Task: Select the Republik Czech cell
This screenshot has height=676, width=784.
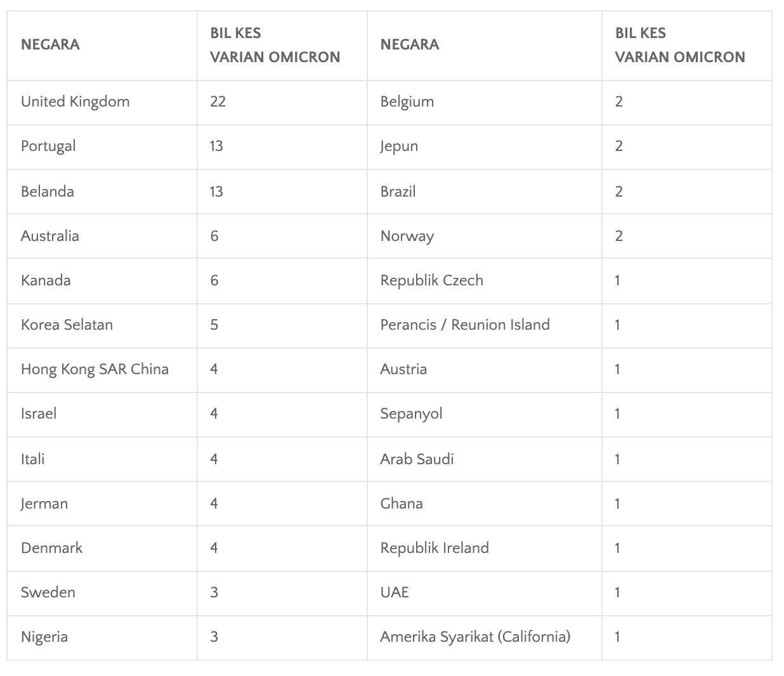Action: (x=431, y=280)
